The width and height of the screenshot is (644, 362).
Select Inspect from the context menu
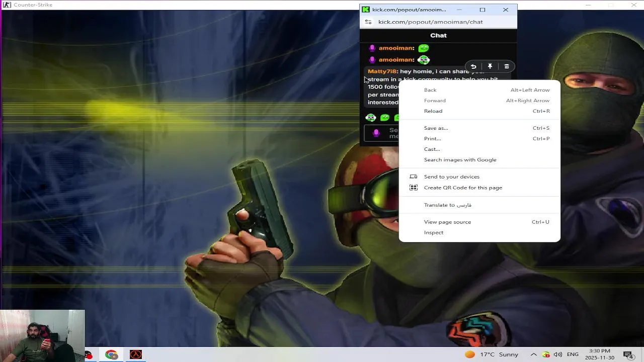click(479, 233)
